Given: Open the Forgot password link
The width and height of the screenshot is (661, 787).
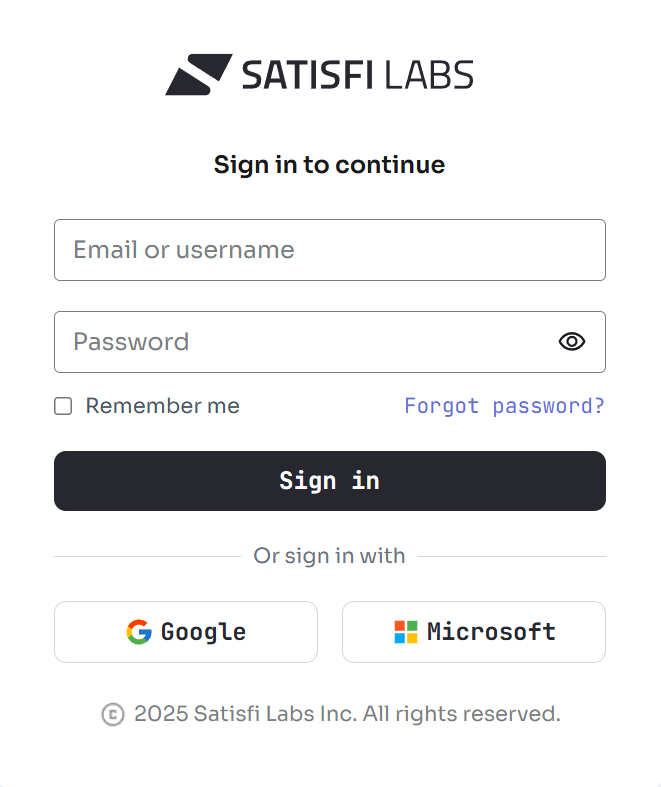Looking at the screenshot, I should (504, 406).
